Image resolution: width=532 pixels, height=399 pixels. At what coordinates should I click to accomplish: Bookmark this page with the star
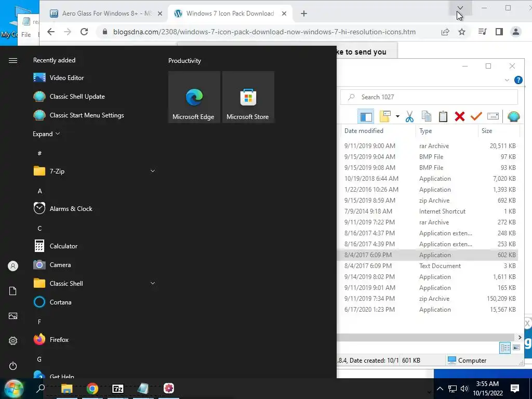coord(462,32)
